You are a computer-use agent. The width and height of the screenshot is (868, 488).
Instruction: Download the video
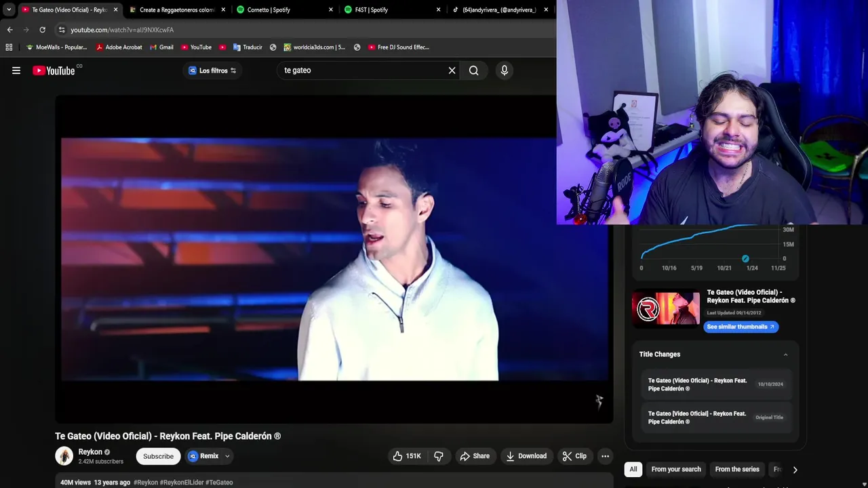coord(526,456)
